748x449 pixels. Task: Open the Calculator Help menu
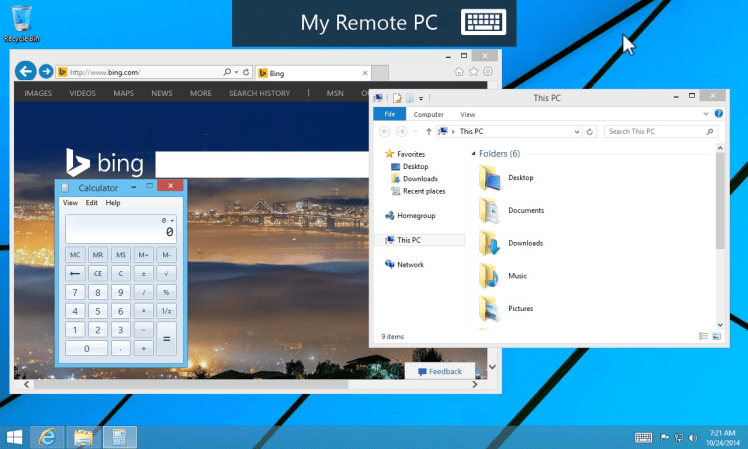pyautogui.click(x=113, y=203)
